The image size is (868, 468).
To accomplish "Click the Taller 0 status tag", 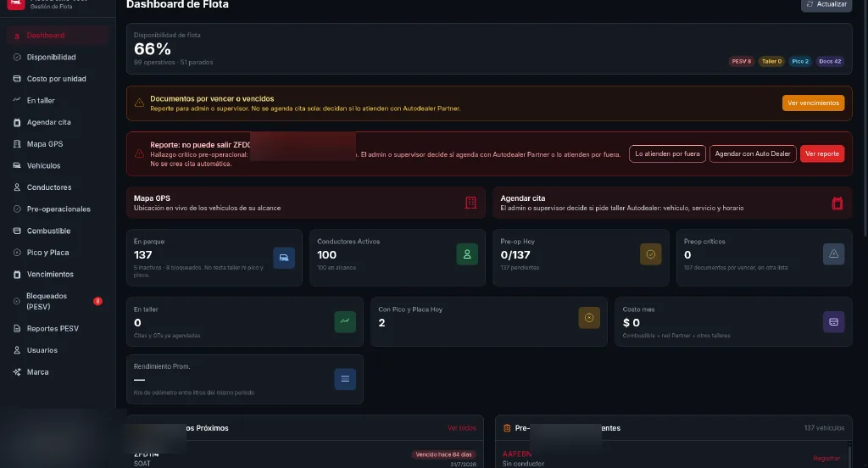I will tap(771, 62).
